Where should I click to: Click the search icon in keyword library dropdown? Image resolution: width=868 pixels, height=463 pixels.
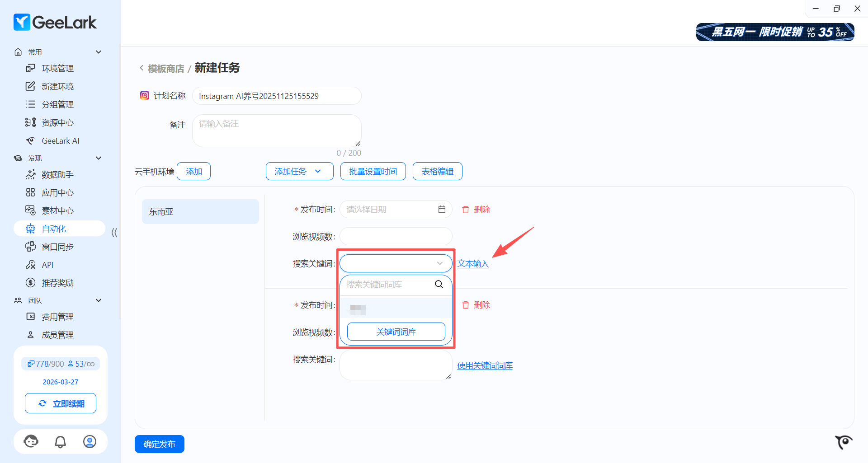439,284
